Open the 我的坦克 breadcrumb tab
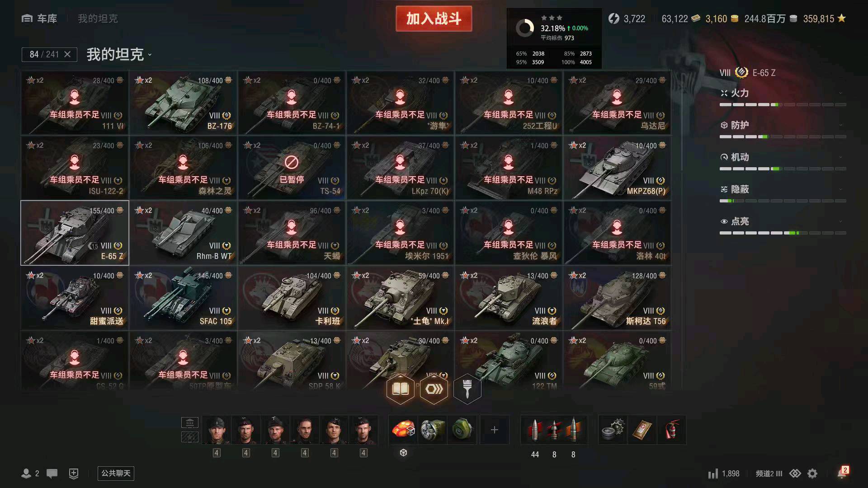The width and height of the screenshot is (868, 488). click(98, 19)
